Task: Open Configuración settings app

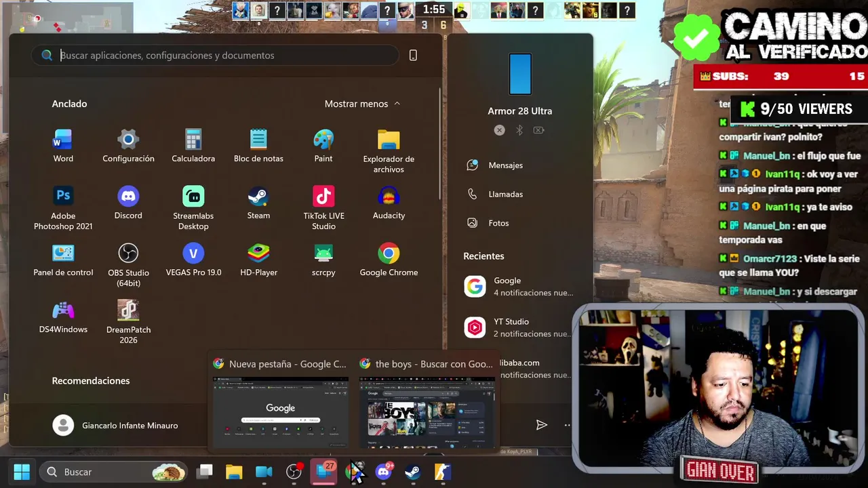Action: pyautogui.click(x=128, y=146)
